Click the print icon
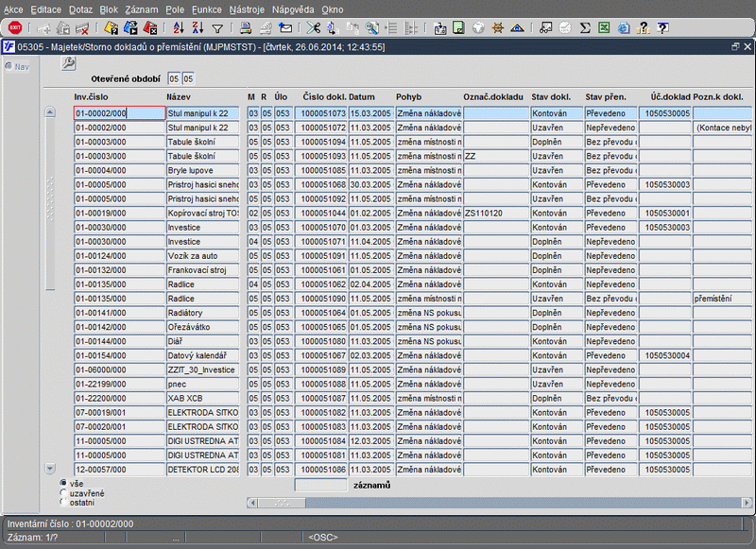 (x=246, y=28)
